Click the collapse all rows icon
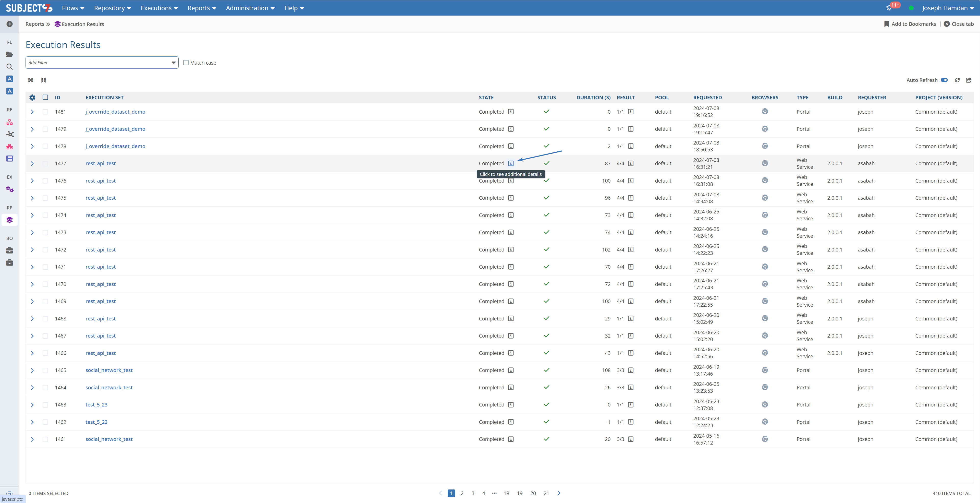This screenshot has width=980, height=503. coord(44,80)
